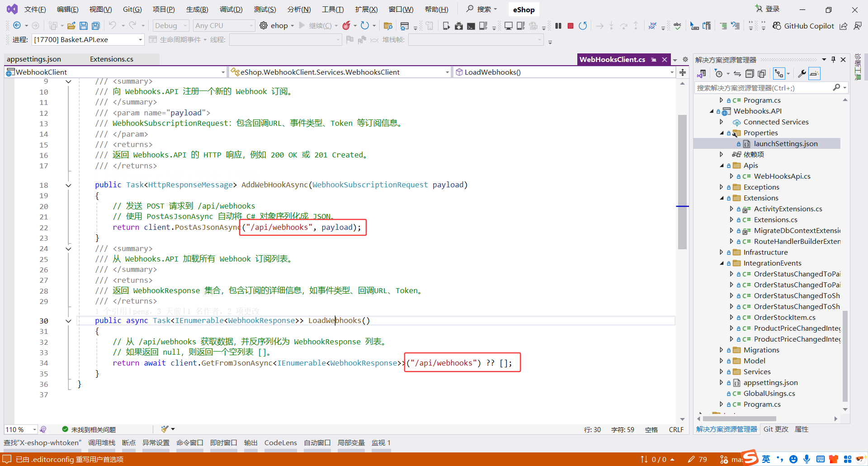Toggle the nested view icon in Solution Explorer
Screen dimensions: 868x466
tap(779, 73)
